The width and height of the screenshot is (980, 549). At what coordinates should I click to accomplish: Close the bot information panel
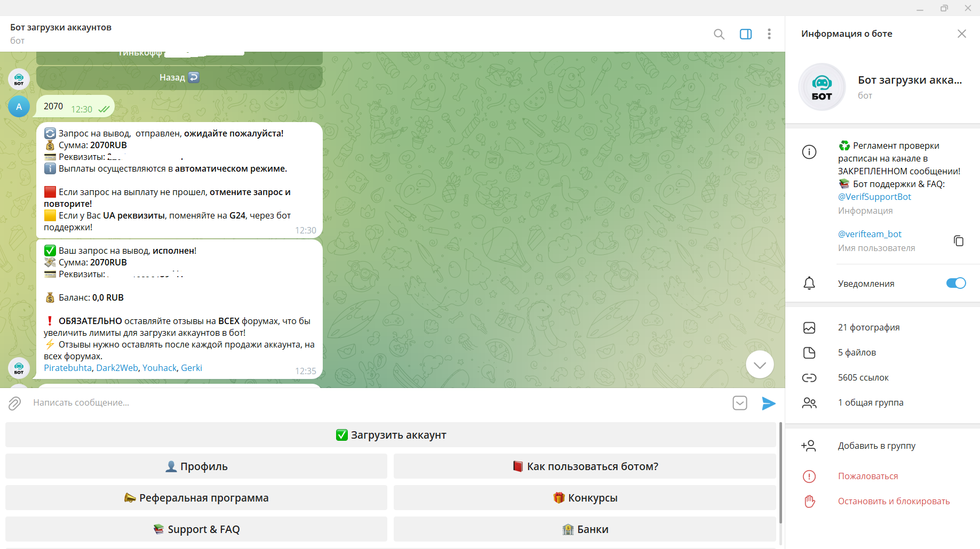(961, 34)
